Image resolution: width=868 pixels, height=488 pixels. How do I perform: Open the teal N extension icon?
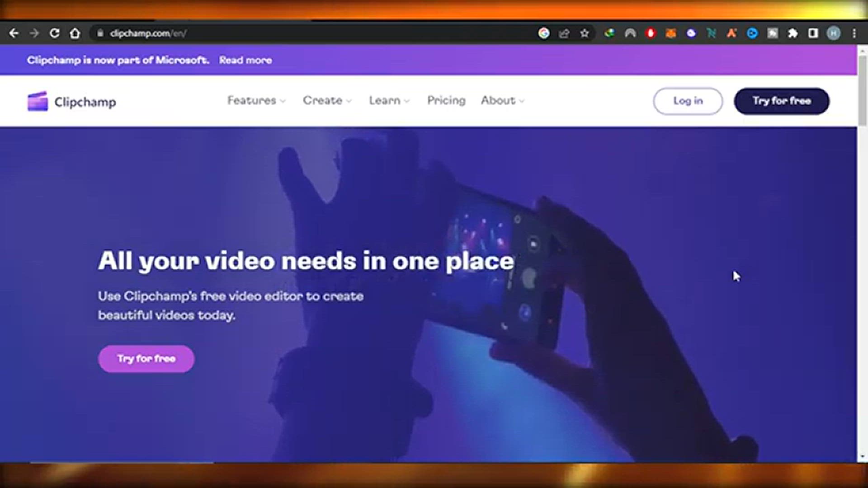tap(712, 33)
